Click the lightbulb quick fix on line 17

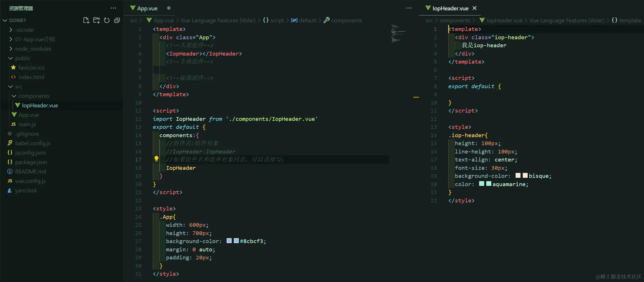(156, 159)
